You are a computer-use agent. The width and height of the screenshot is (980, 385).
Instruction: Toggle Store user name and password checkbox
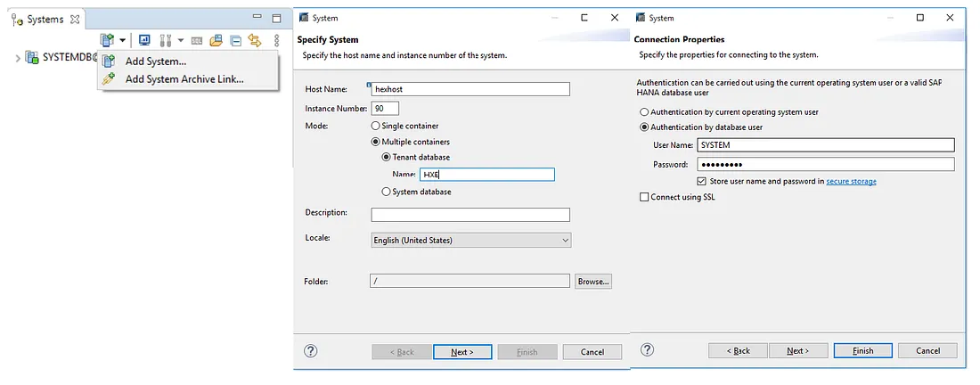click(701, 181)
